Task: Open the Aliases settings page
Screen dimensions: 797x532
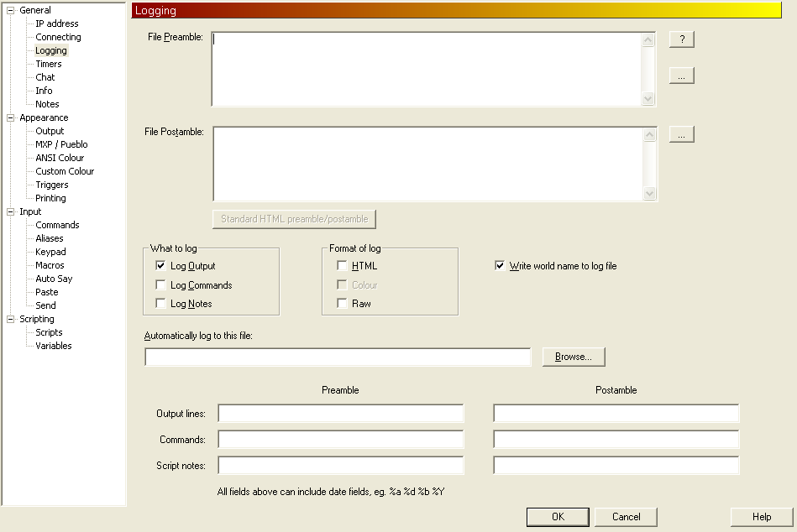Action: tap(50, 238)
